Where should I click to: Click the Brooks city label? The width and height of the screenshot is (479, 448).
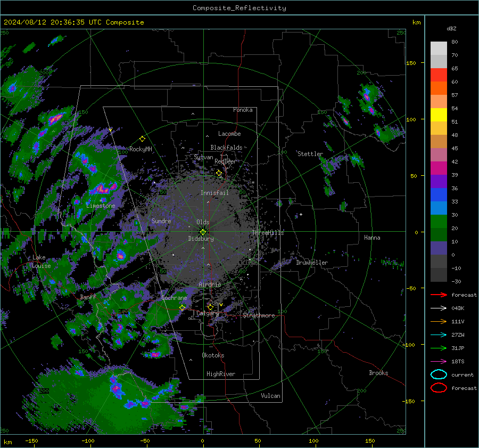point(378,373)
